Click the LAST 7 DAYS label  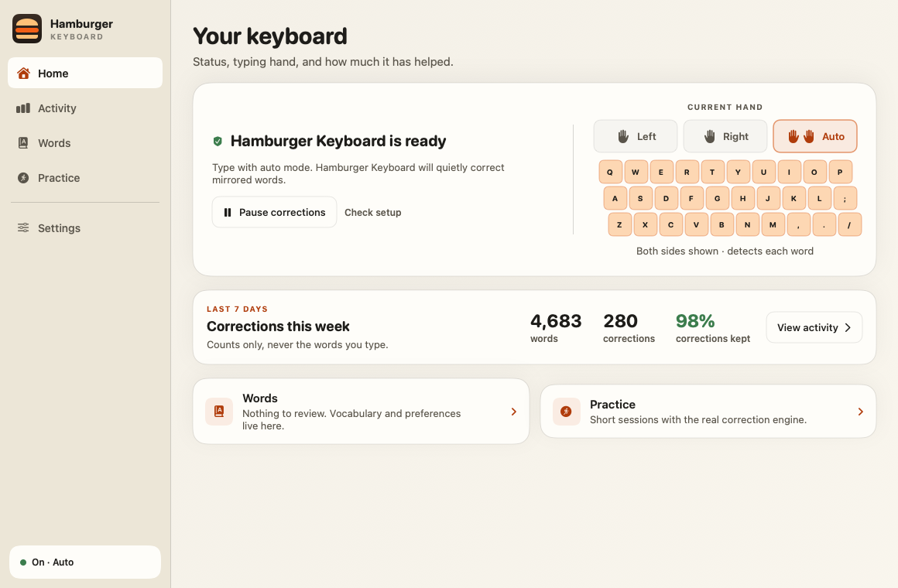(x=237, y=309)
